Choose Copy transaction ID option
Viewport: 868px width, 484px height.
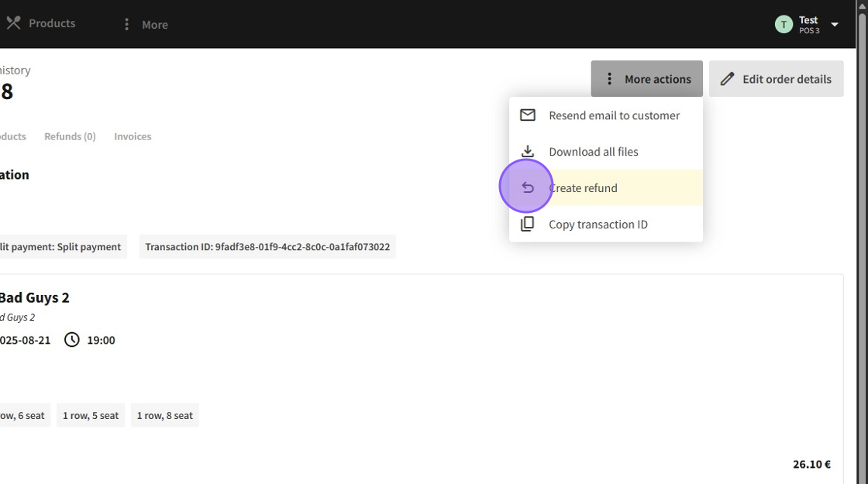(598, 225)
